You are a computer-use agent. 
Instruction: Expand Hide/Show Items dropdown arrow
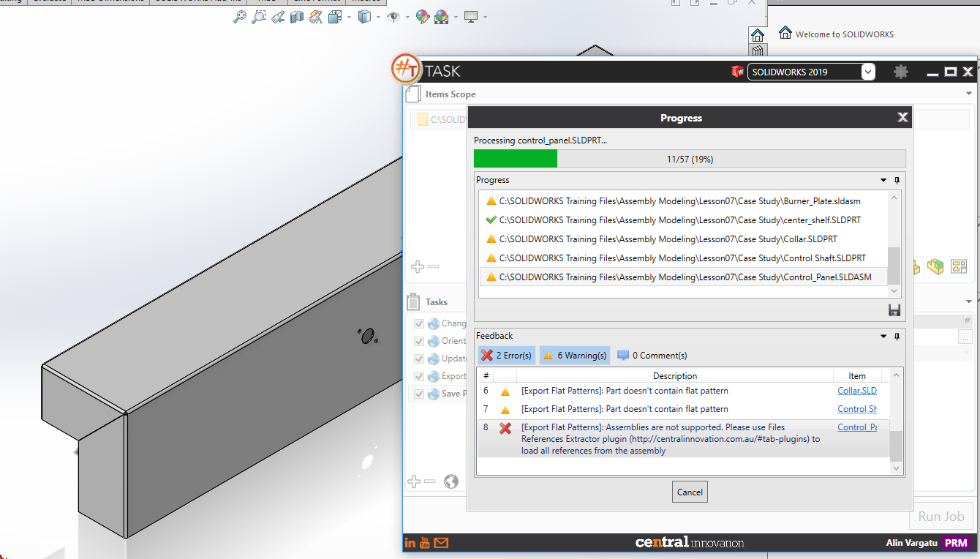407,17
